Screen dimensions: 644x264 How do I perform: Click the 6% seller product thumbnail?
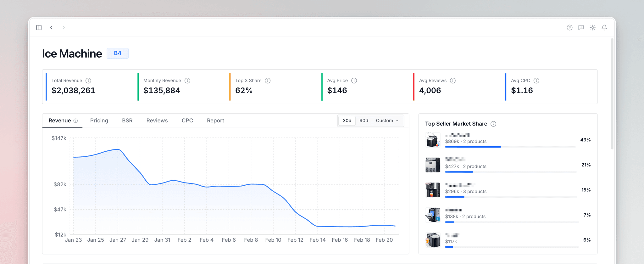pyautogui.click(x=433, y=240)
